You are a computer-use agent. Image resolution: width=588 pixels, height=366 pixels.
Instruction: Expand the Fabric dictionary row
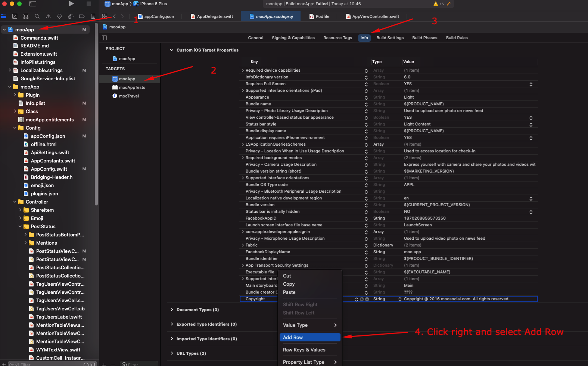point(243,245)
